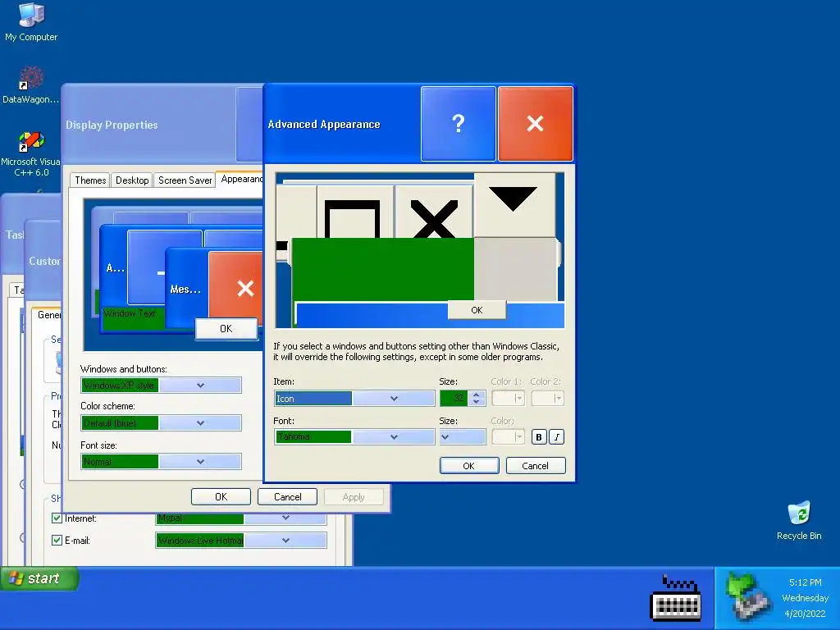Open the DataWagon desktop shortcut

[30, 85]
